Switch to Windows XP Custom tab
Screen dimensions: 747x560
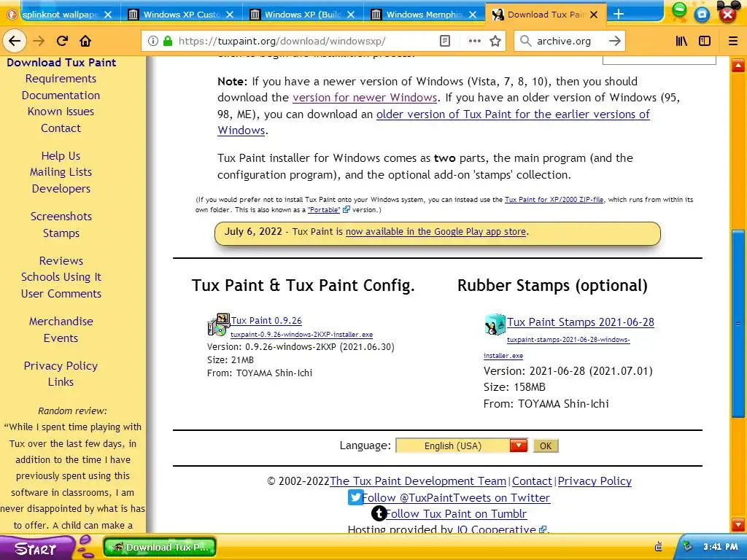(x=181, y=15)
